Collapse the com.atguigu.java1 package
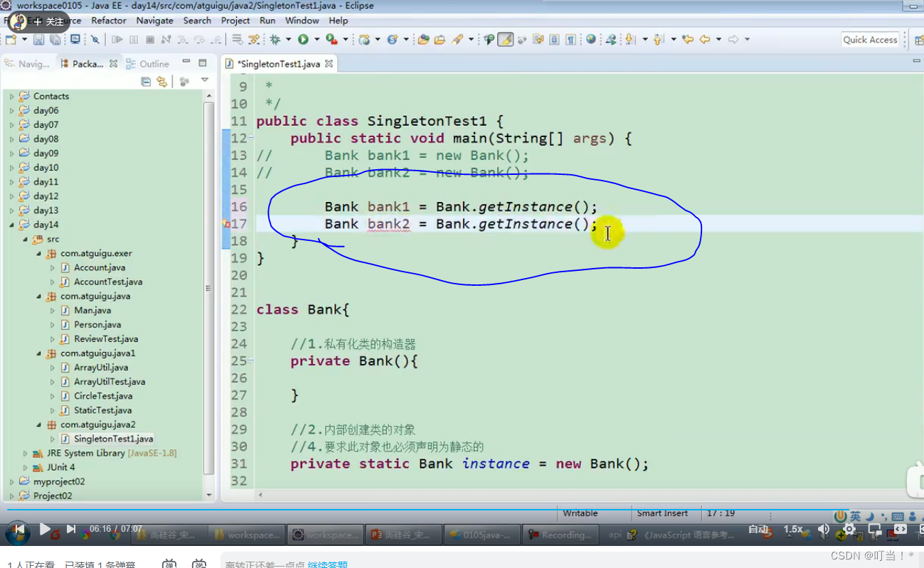 [39, 353]
